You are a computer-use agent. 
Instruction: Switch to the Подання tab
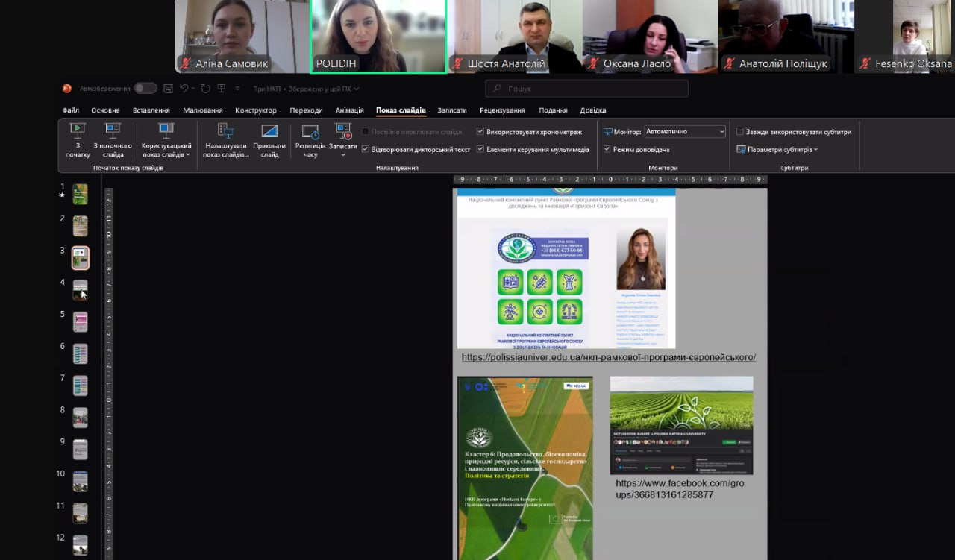pos(553,110)
